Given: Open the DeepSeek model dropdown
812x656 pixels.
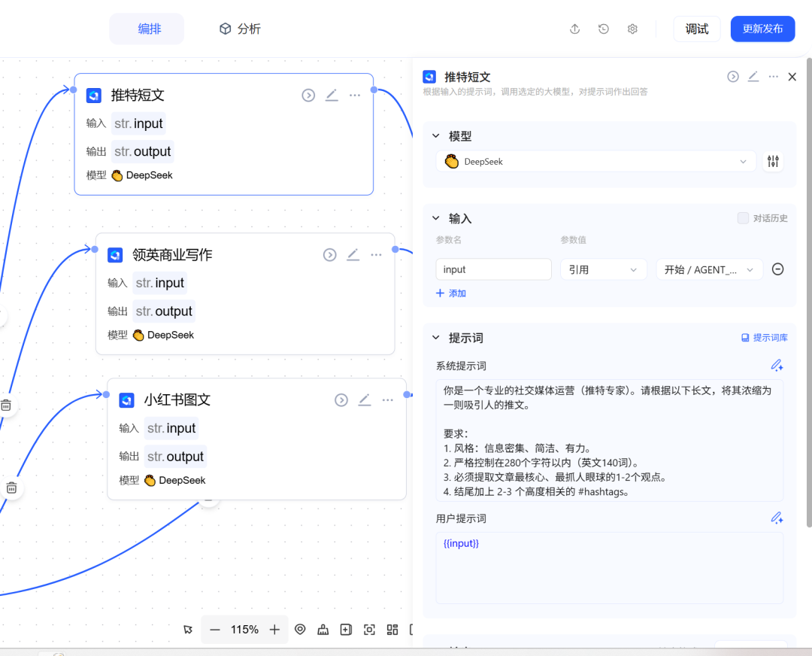Looking at the screenshot, I should pos(595,162).
